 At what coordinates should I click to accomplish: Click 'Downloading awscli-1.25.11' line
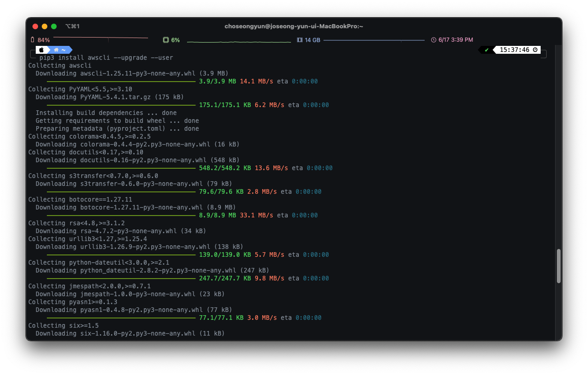132,73
